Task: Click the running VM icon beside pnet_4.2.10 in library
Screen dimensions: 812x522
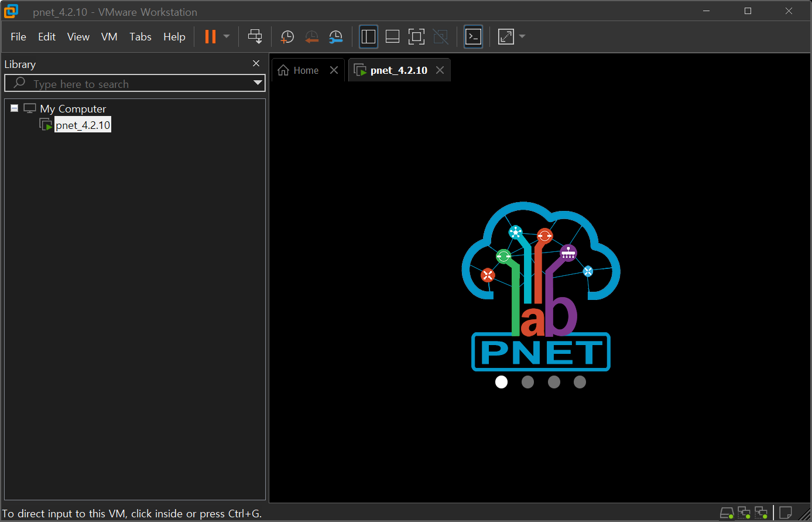Action: click(x=46, y=124)
